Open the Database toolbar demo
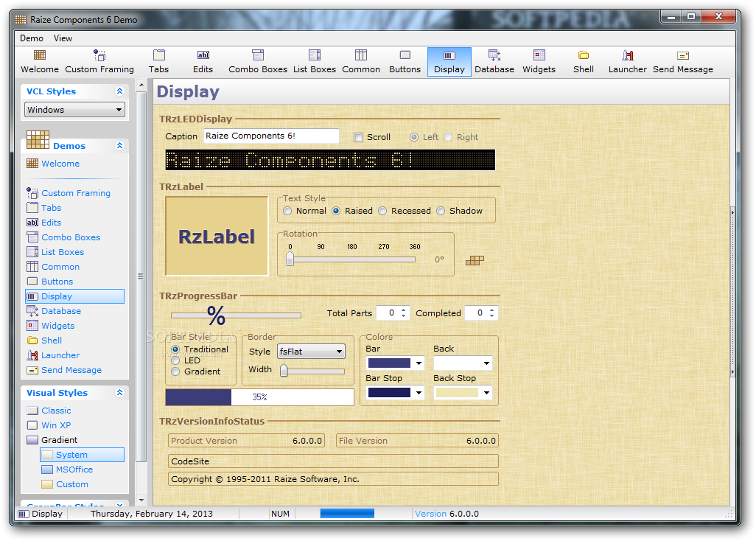This screenshot has width=756, height=541. point(494,62)
